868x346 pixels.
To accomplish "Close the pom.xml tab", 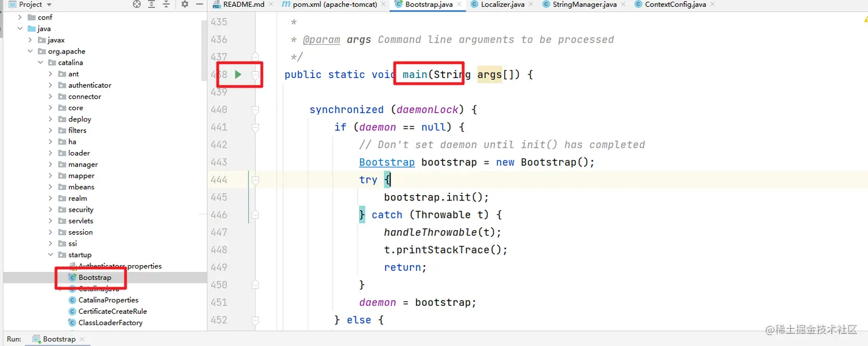I will (x=384, y=4).
